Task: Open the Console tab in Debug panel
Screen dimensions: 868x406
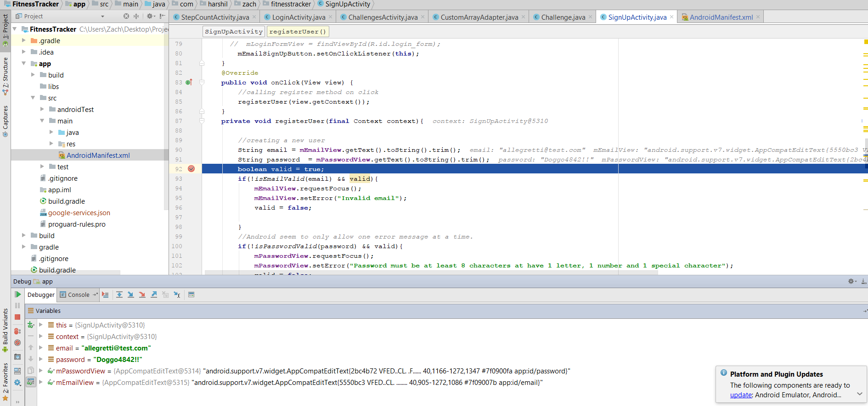Action: tap(79, 295)
